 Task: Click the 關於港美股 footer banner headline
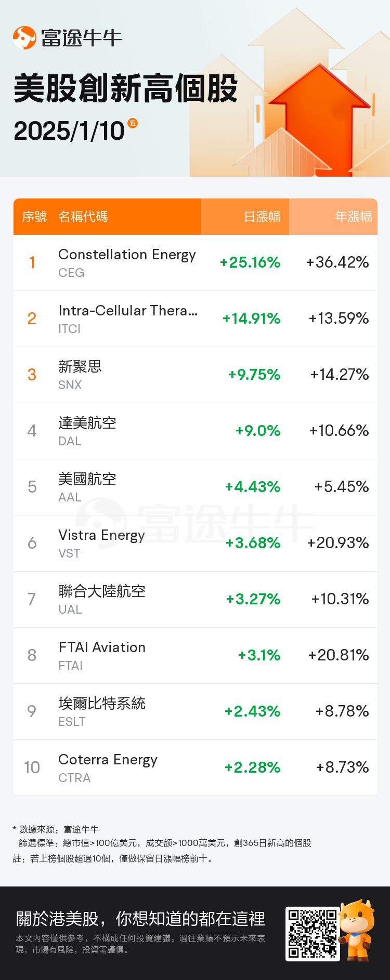140,919
